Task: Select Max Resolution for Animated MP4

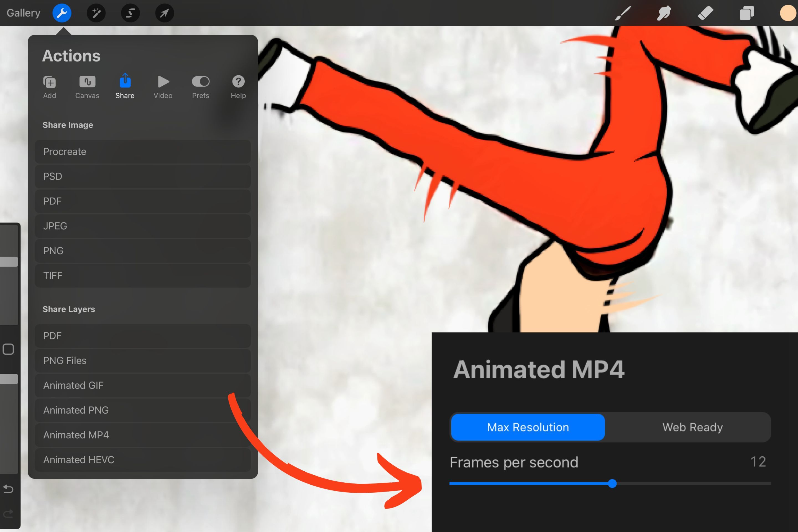Action: [x=527, y=427]
